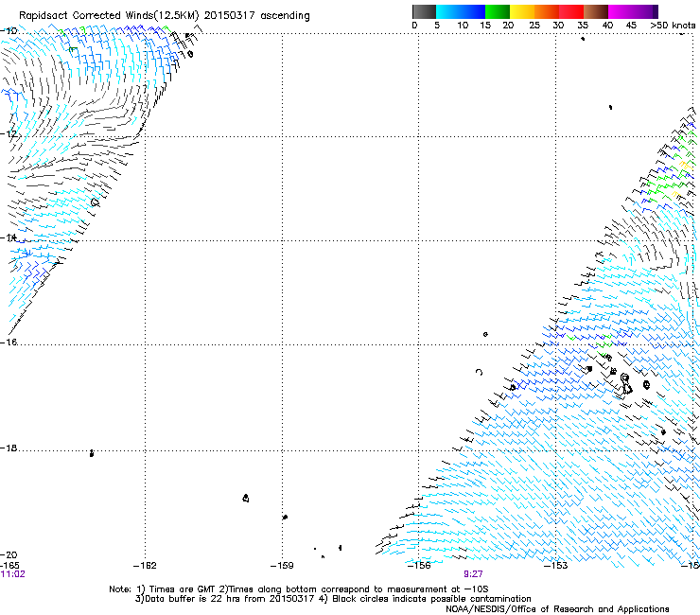The image size is (700, 615).
Task: Click the '20150317 ascending' date text
Action: click(x=256, y=16)
